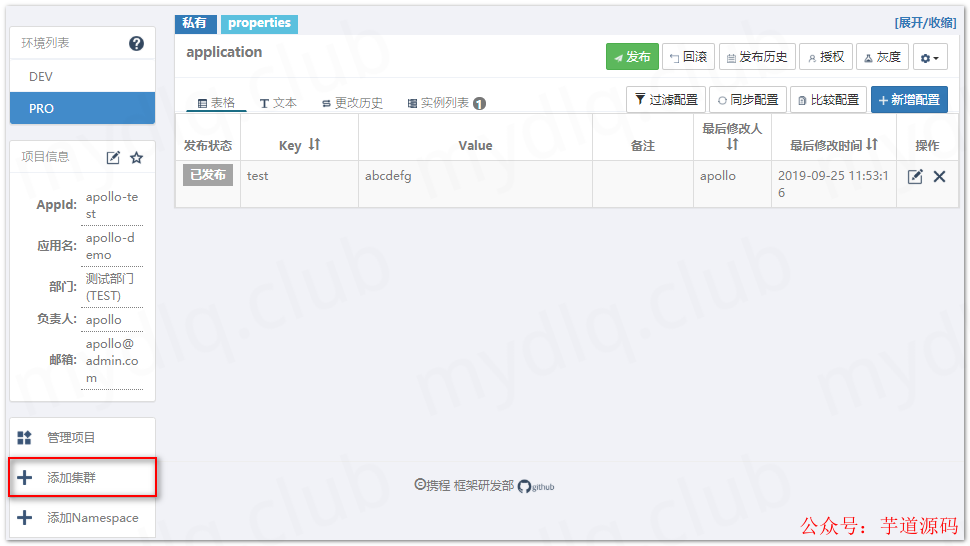The width and height of the screenshot is (970, 546).
Task: Edit the test key row
Action: (915, 177)
